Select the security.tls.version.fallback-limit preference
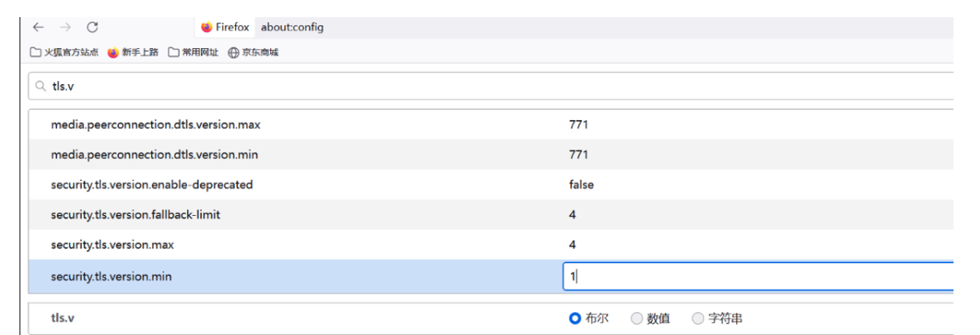This screenshot has width=980, height=335. coord(136,214)
